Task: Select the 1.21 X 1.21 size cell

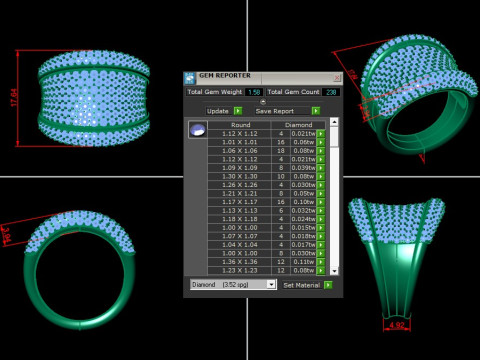Action: tap(240, 194)
